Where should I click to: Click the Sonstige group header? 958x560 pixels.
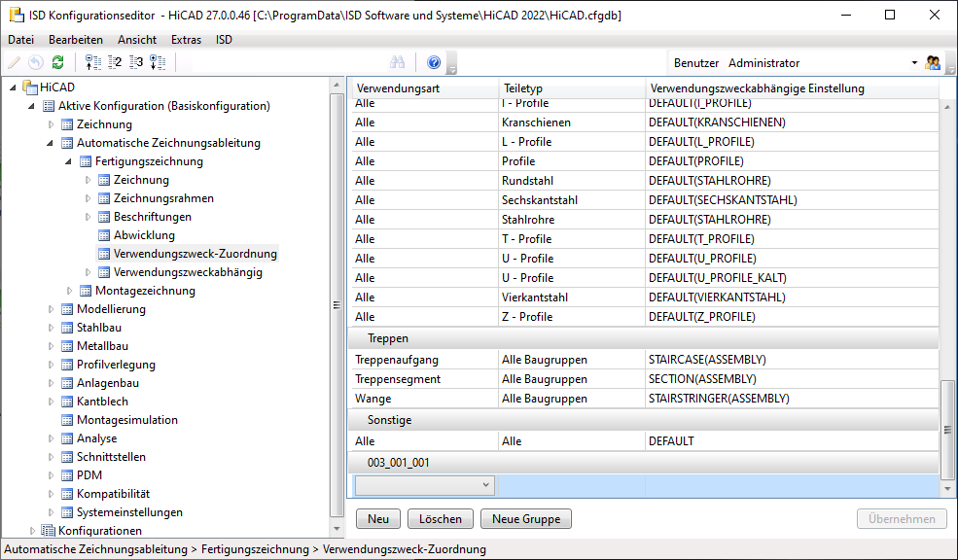(643, 420)
